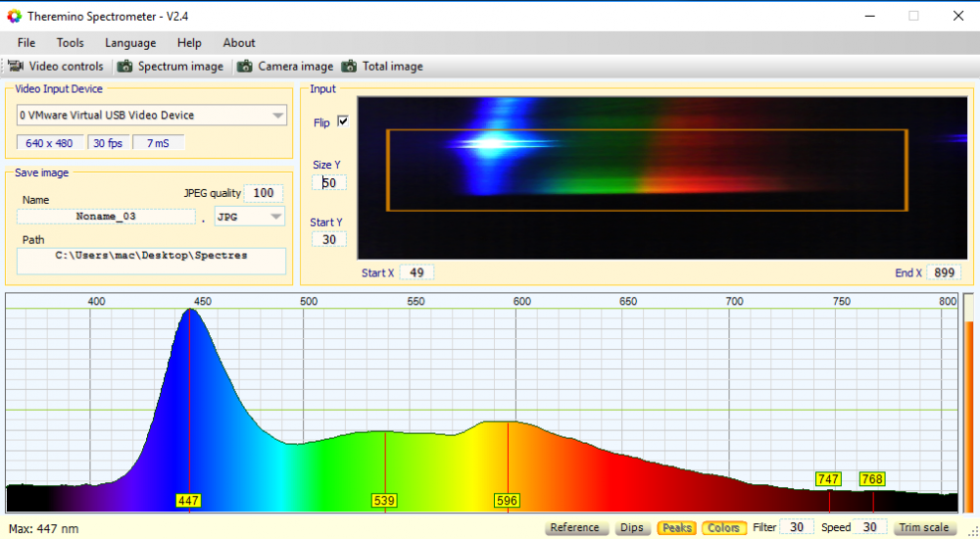This screenshot has height=539, width=980.
Task: Disable the Peaks toggle
Action: click(x=677, y=528)
